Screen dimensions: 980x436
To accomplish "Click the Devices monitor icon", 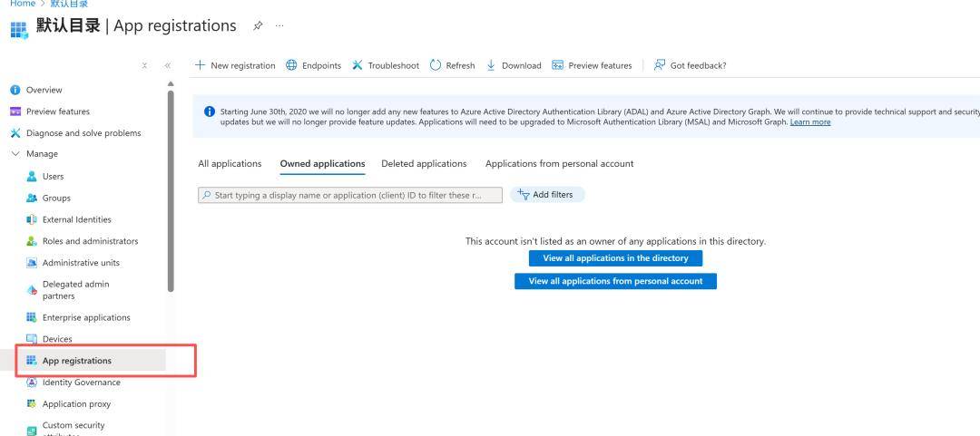I will 32,339.
